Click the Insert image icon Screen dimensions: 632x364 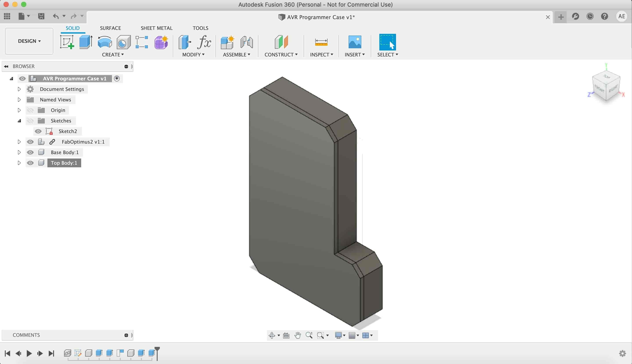click(355, 42)
